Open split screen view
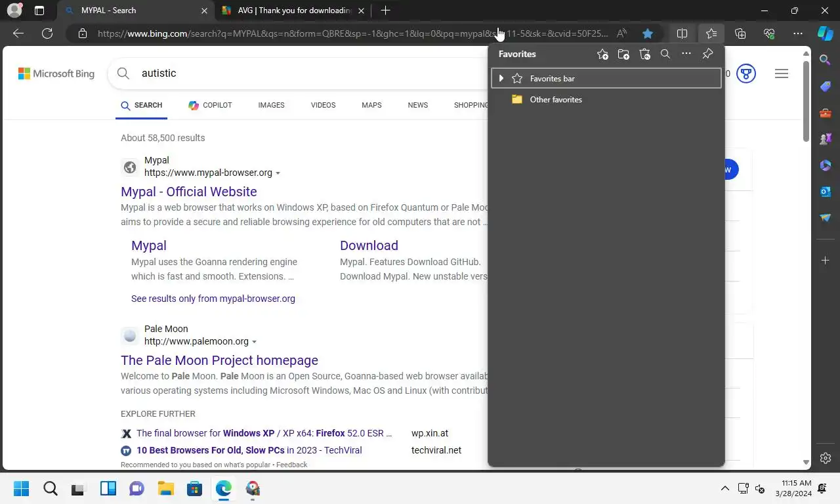 682,33
